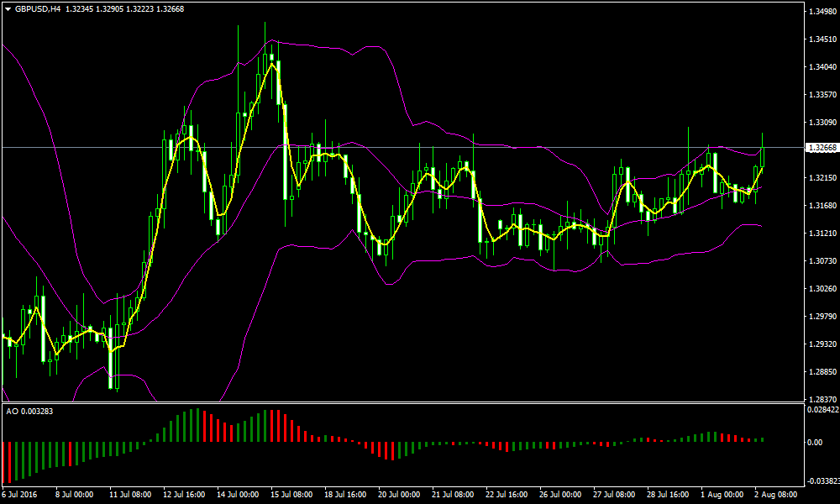Click the 27 Jul 08:00 time label
Image resolution: width=840 pixels, height=504 pixels.
pyautogui.click(x=615, y=495)
